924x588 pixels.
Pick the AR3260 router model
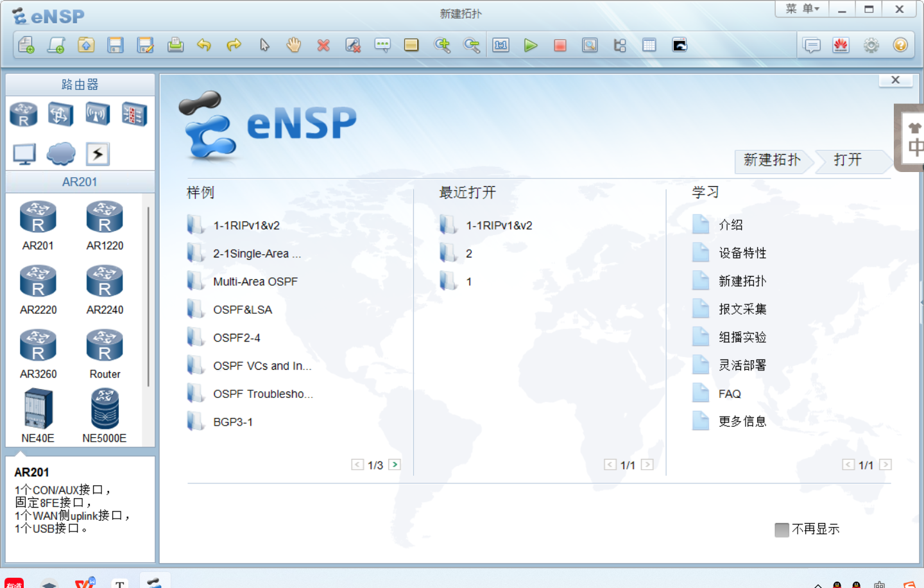tap(38, 354)
